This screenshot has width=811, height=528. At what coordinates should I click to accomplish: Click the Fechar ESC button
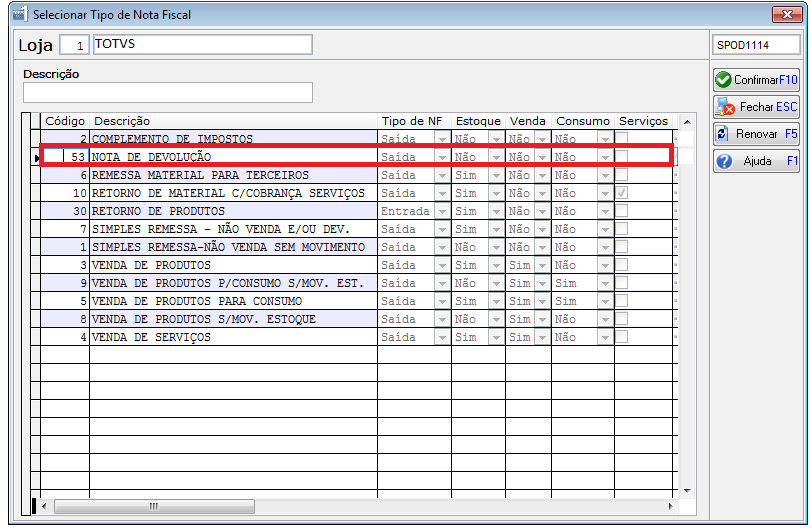(756, 107)
